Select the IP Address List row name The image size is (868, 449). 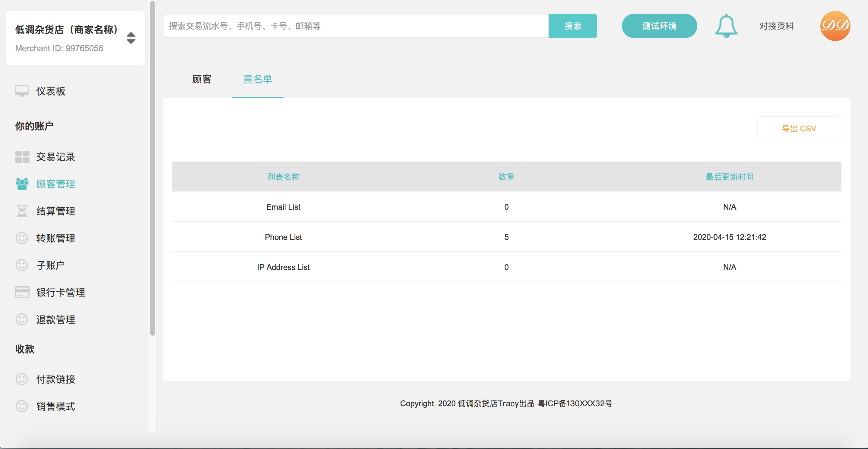click(284, 267)
